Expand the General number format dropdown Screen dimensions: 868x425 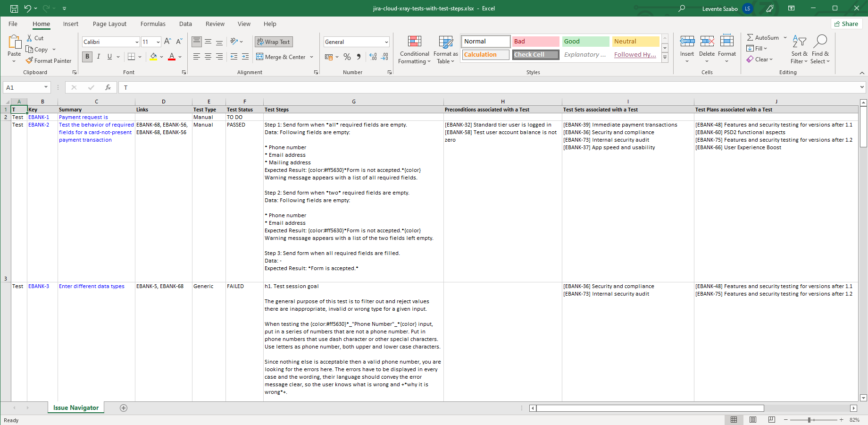coord(386,42)
